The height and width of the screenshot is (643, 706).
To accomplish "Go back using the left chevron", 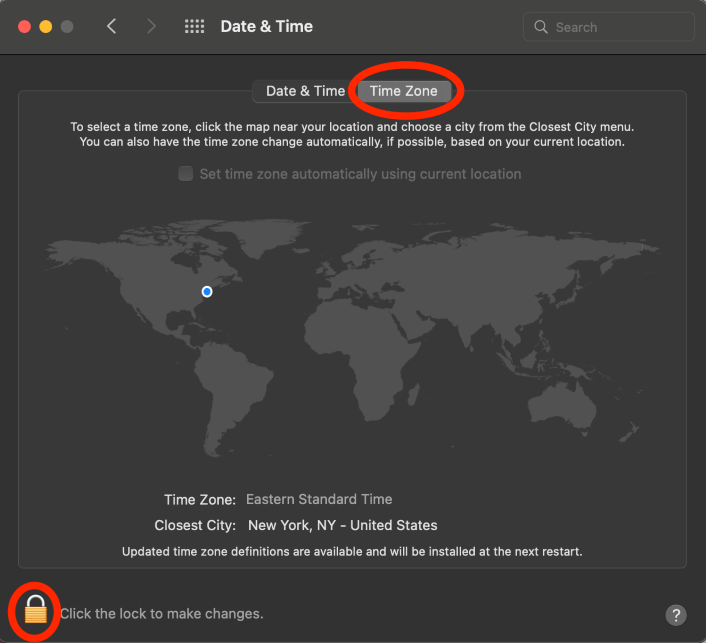I will (112, 27).
